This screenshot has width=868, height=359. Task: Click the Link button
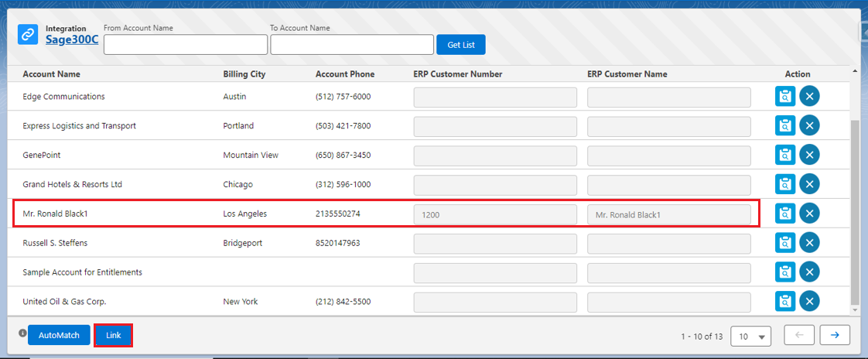click(113, 336)
